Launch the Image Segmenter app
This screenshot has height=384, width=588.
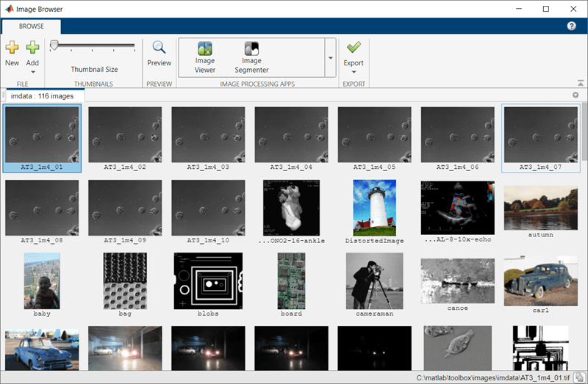[x=251, y=49]
